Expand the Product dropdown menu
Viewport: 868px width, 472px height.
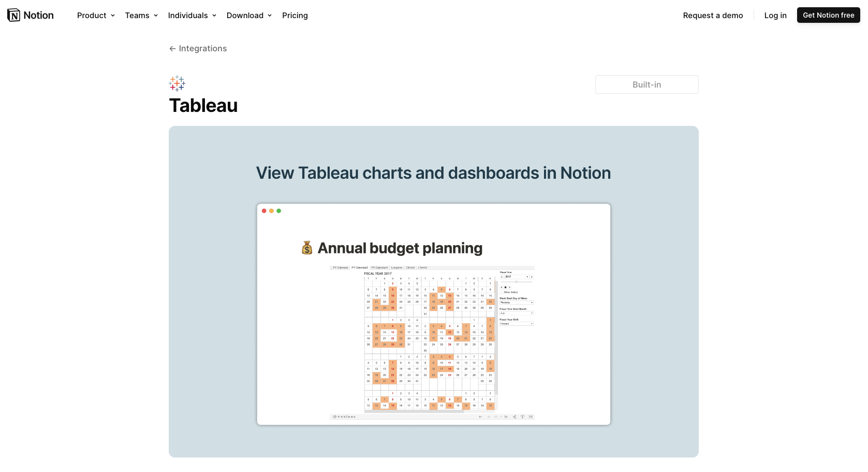click(x=96, y=16)
